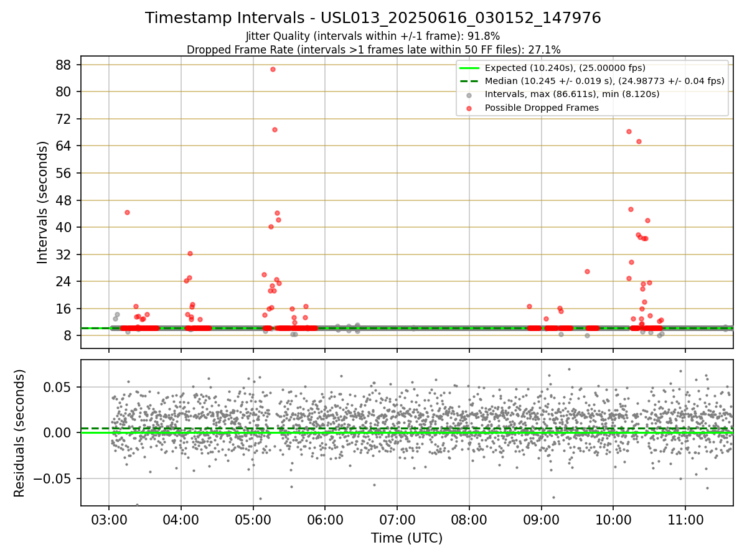Click the 'Median (10.245 +/- 0.019 s)' legend entry
This screenshot has width=747, height=560.
pos(604,81)
